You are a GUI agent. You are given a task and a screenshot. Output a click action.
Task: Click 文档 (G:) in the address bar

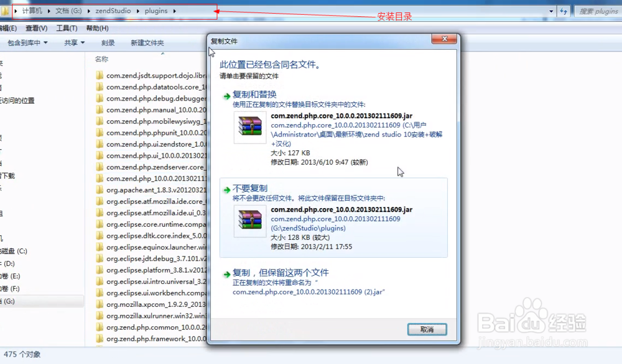pos(68,11)
